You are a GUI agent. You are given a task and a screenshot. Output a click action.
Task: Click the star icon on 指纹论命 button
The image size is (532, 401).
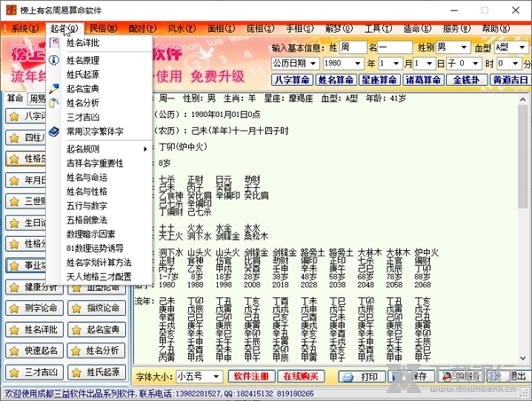click(x=76, y=309)
